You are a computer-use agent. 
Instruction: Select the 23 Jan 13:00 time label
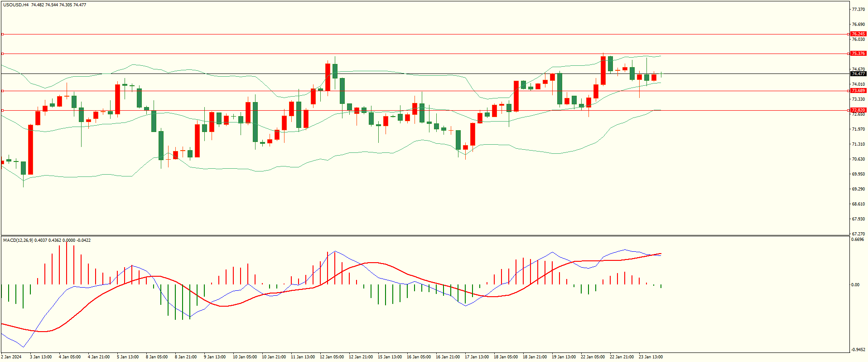point(651,357)
